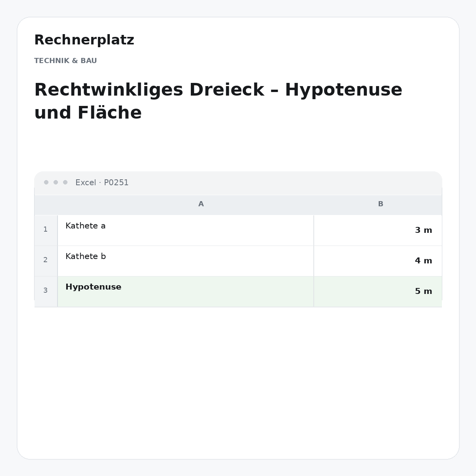Select row header 3
Screen dimensions: 476x476
tap(46, 291)
